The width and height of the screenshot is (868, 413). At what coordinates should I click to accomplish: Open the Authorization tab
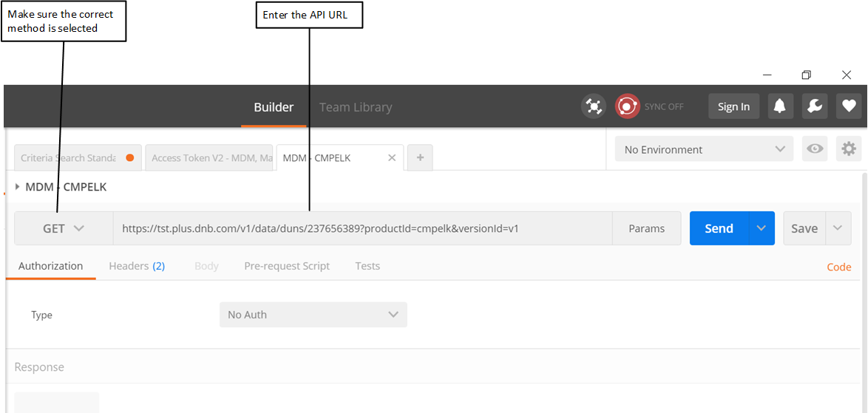pos(51,266)
